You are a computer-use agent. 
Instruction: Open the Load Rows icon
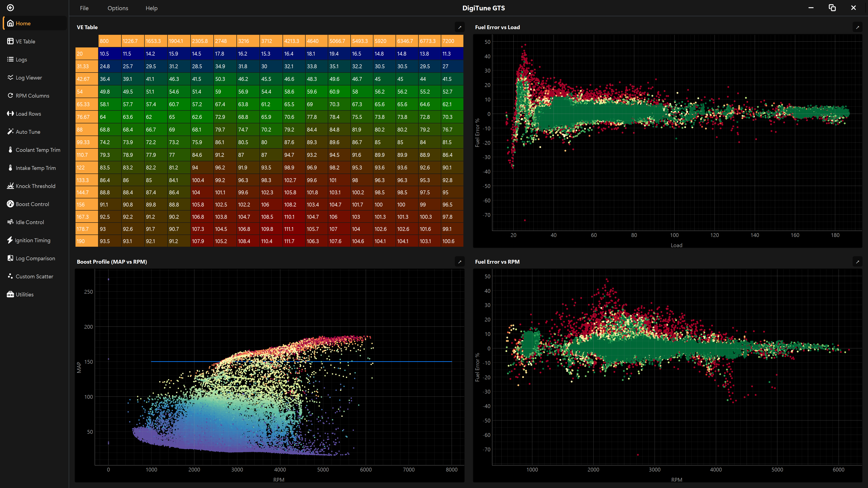(x=10, y=113)
